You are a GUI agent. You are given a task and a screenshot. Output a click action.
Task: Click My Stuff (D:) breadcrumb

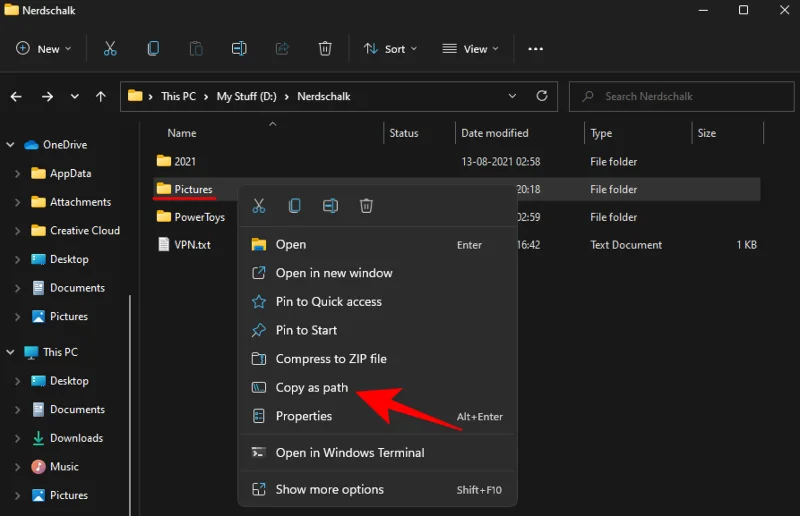[x=246, y=96]
